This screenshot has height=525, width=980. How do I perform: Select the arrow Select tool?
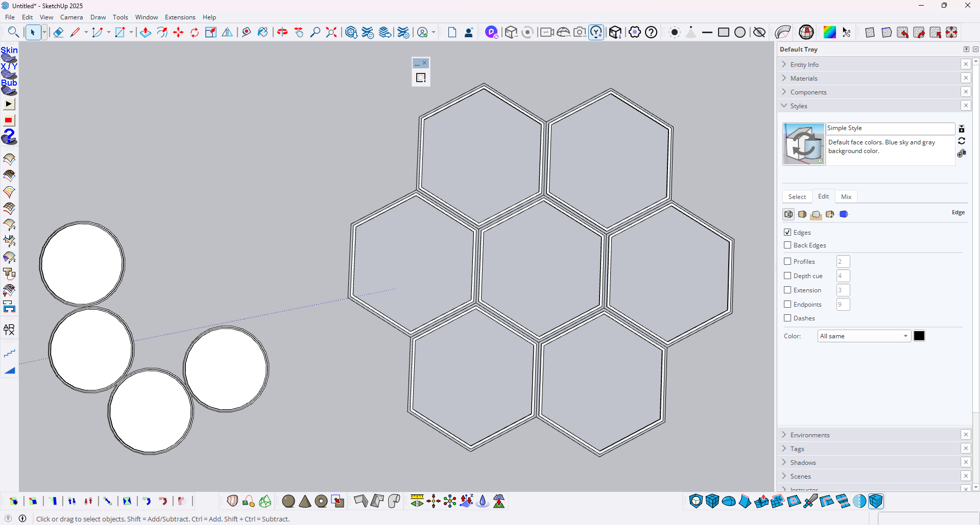(33, 33)
